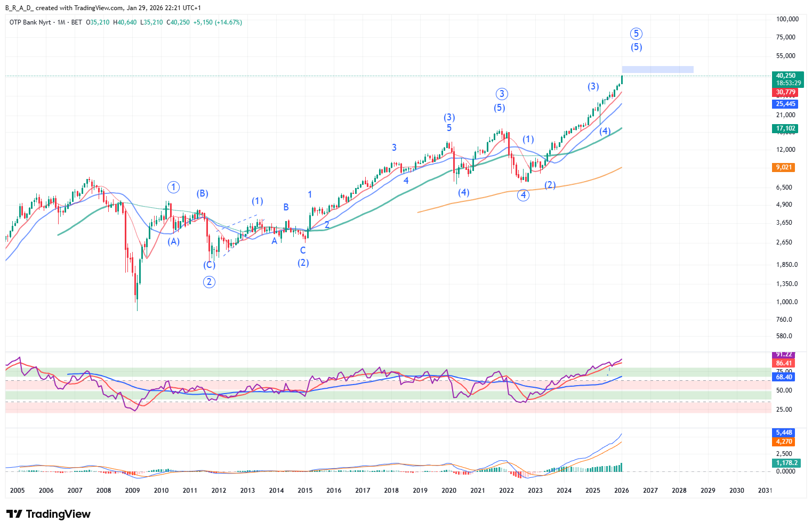The height and width of the screenshot is (530, 812).
Task: Click the circled wave 4 marker
Action: pos(524,195)
